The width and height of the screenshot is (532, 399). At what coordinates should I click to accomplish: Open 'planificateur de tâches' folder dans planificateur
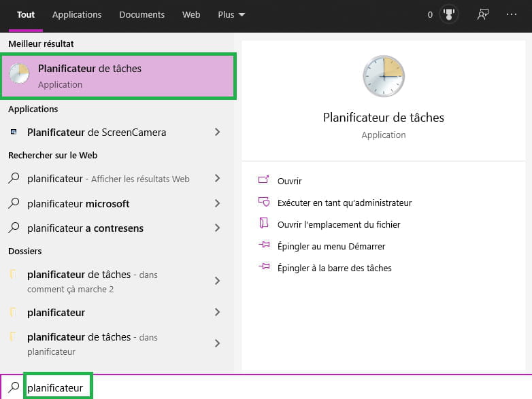[117, 344]
